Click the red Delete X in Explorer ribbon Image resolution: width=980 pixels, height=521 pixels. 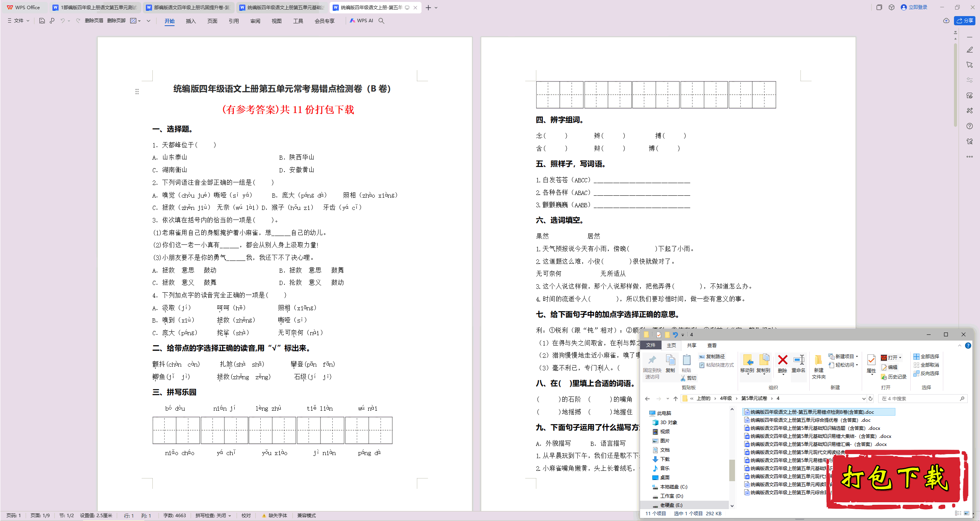(783, 360)
